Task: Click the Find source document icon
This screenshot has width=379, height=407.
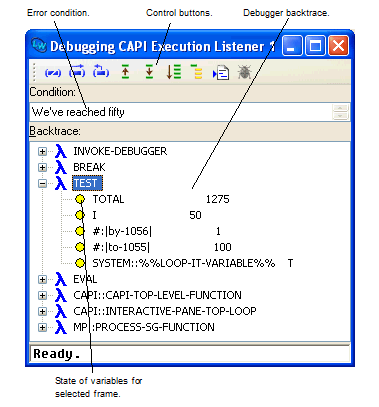Action: coord(221,73)
